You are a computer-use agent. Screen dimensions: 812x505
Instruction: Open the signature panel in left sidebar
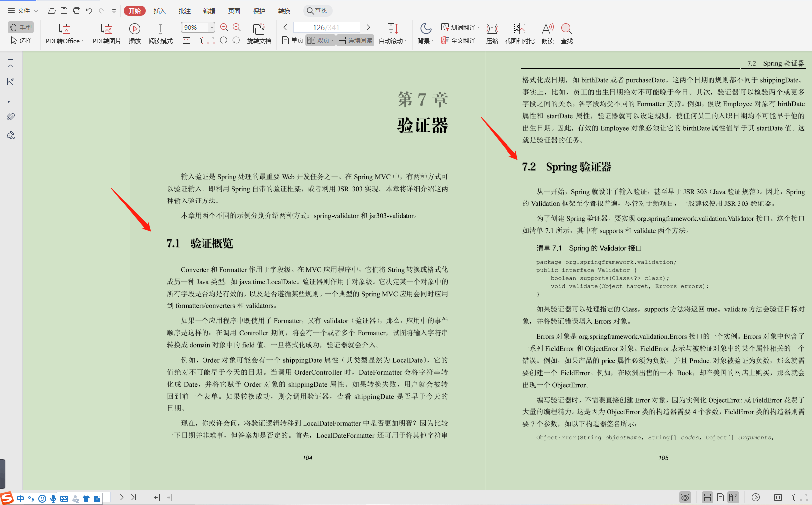pos(11,135)
